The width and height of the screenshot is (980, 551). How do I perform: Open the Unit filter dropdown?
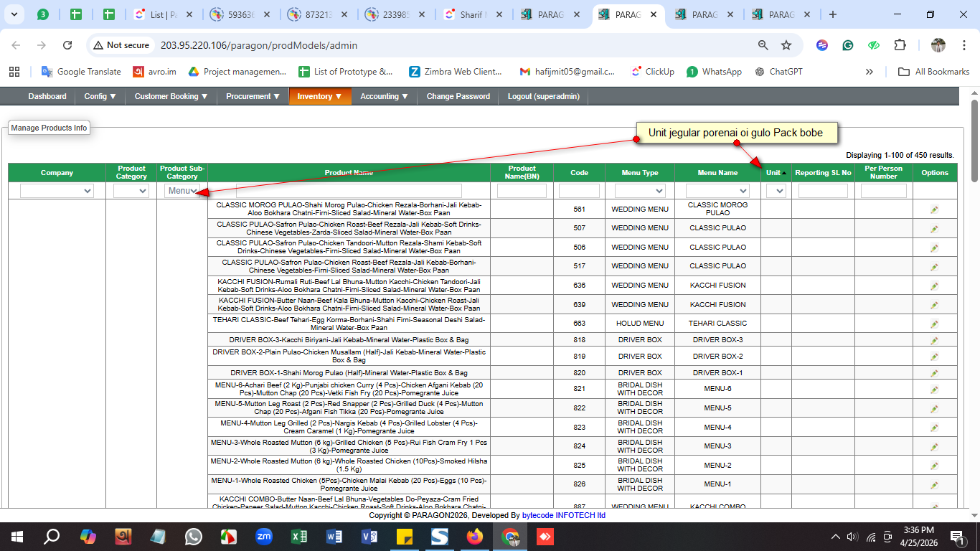pos(776,191)
